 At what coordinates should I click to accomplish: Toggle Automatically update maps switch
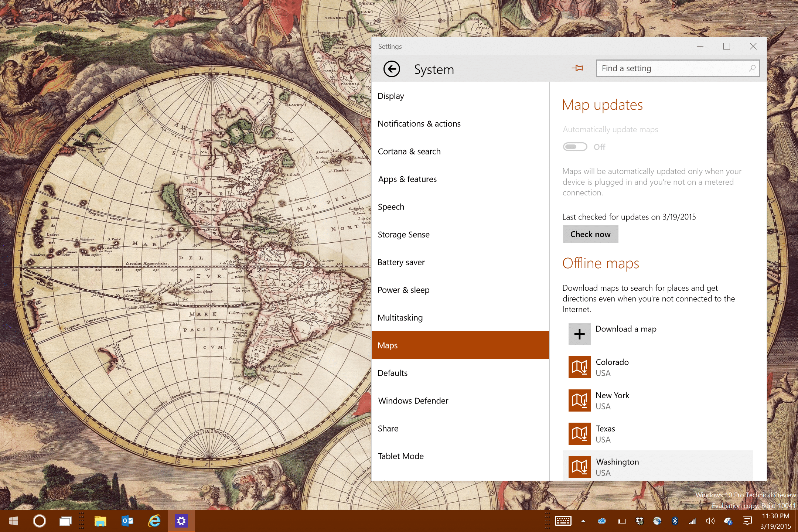[x=575, y=147]
